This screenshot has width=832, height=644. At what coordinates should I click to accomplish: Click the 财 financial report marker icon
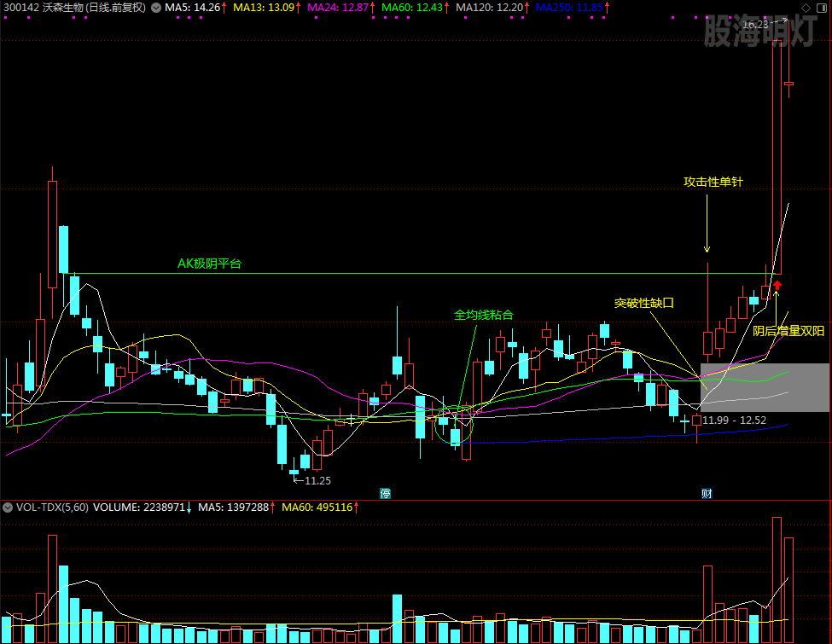coord(707,493)
